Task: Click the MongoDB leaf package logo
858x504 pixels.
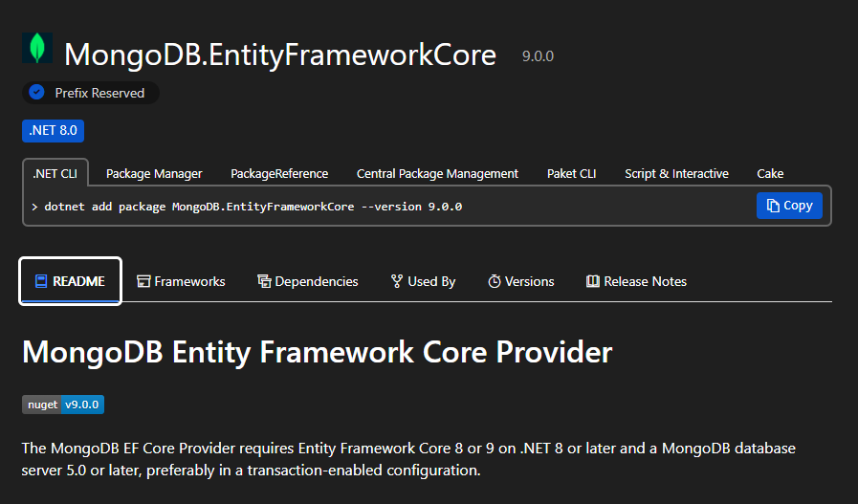Action: point(37,48)
